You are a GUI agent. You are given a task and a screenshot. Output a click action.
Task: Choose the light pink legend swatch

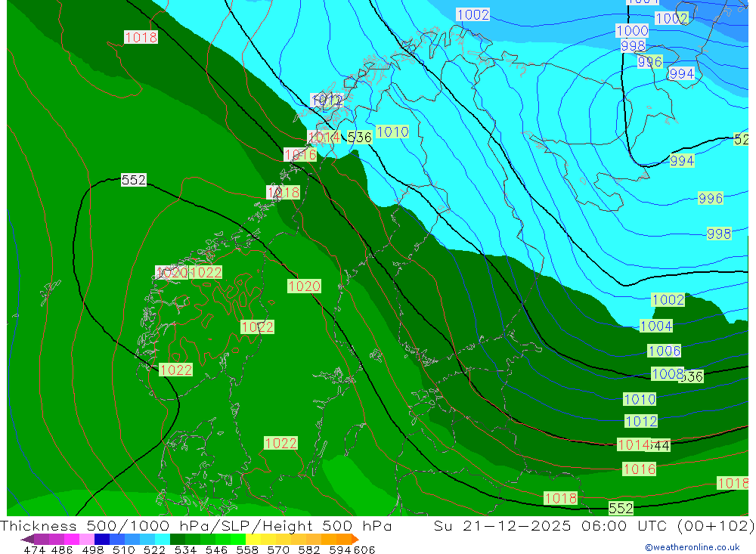tap(86, 539)
